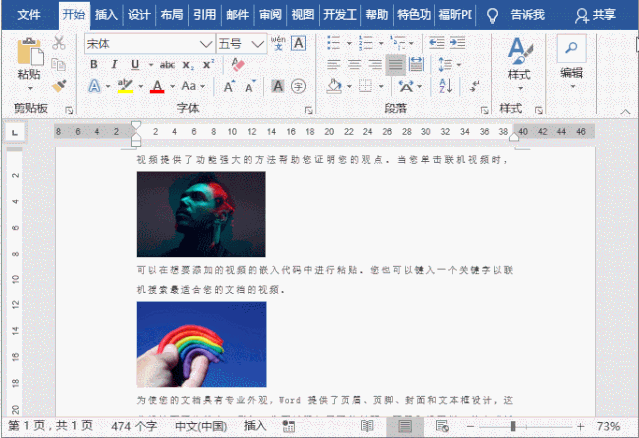The height and width of the screenshot is (438, 639).
Task: Click the macro recording status bar icon
Action: [289, 427]
